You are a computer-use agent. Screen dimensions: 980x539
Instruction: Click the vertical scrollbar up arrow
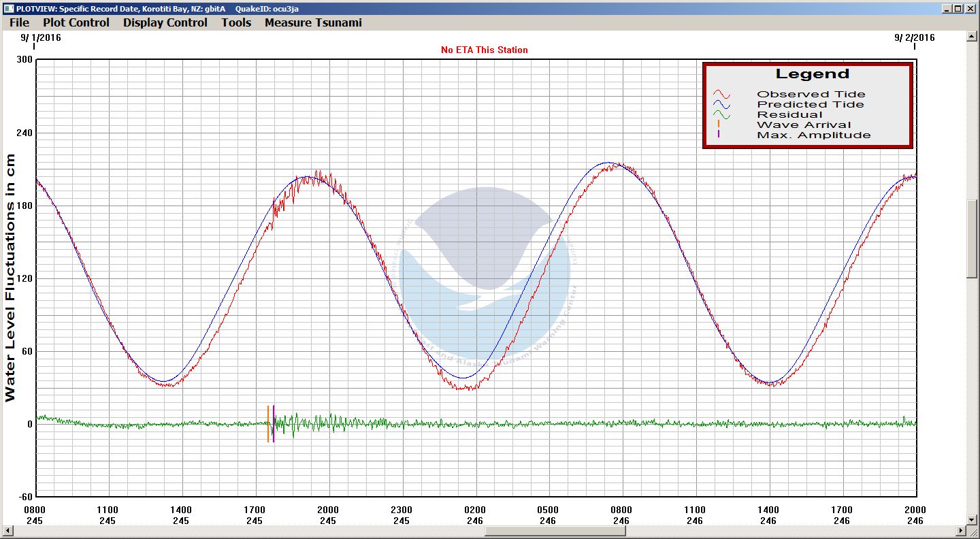tap(972, 35)
